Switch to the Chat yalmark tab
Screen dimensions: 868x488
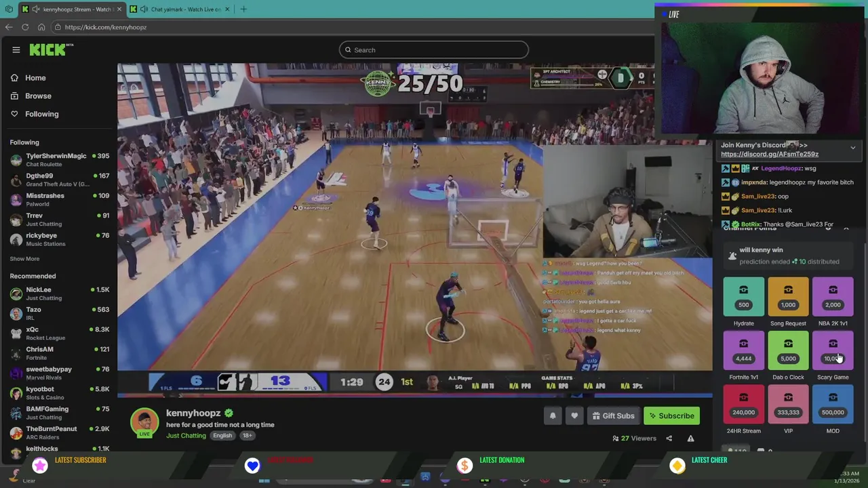tap(181, 9)
